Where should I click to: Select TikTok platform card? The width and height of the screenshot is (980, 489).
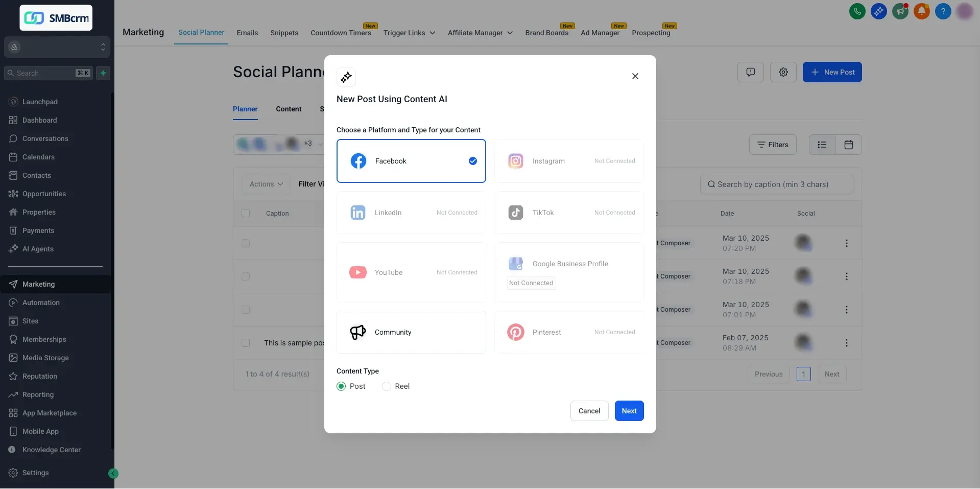[x=569, y=213]
